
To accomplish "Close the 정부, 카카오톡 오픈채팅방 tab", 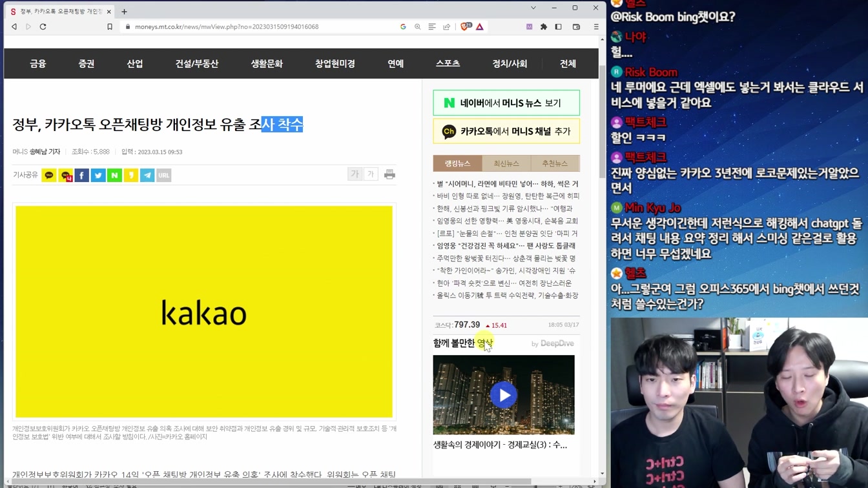I will click(x=108, y=12).
